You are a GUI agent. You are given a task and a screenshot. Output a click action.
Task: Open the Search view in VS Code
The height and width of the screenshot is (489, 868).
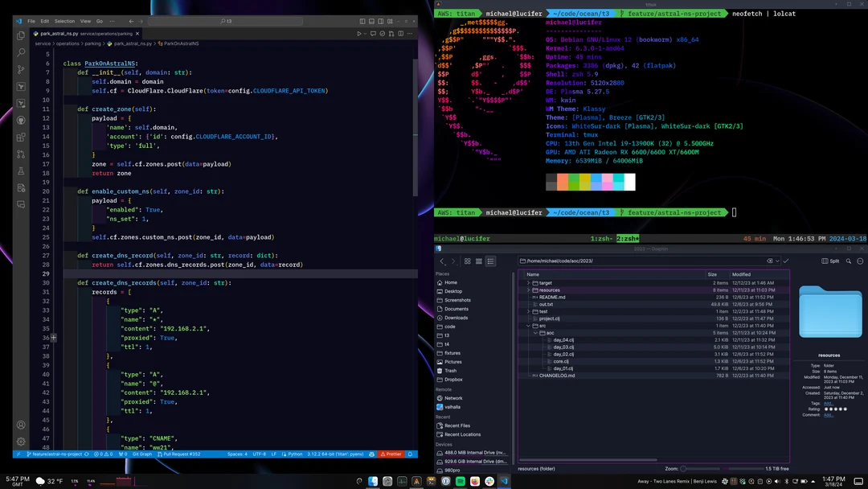point(22,53)
